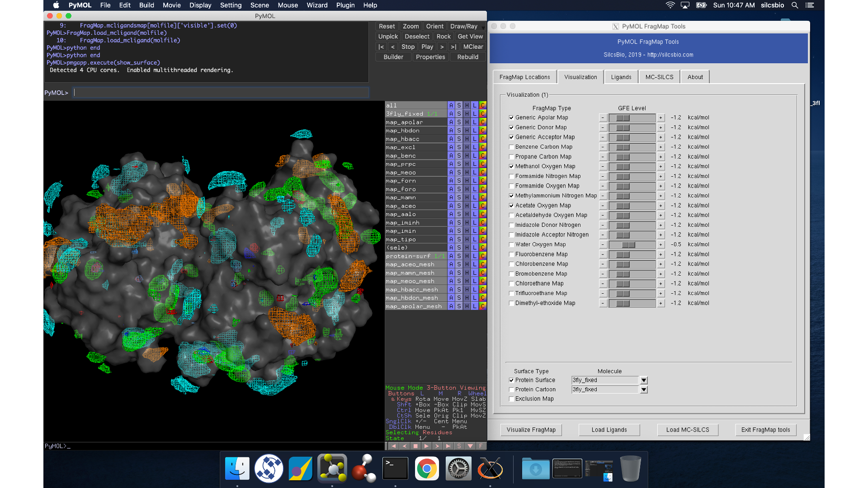
Task: Switch to the MC-SILCS tab
Action: point(659,76)
